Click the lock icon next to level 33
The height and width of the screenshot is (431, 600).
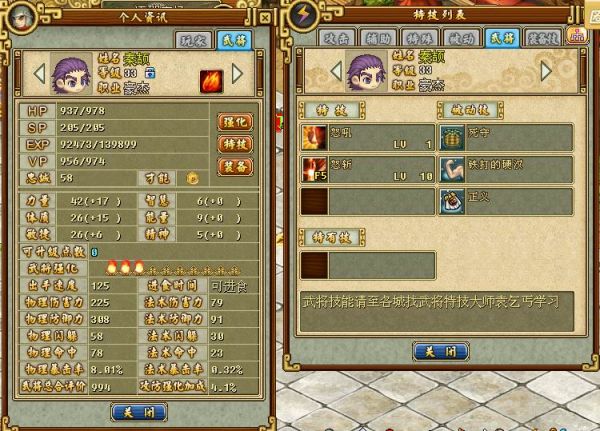point(150,72)
